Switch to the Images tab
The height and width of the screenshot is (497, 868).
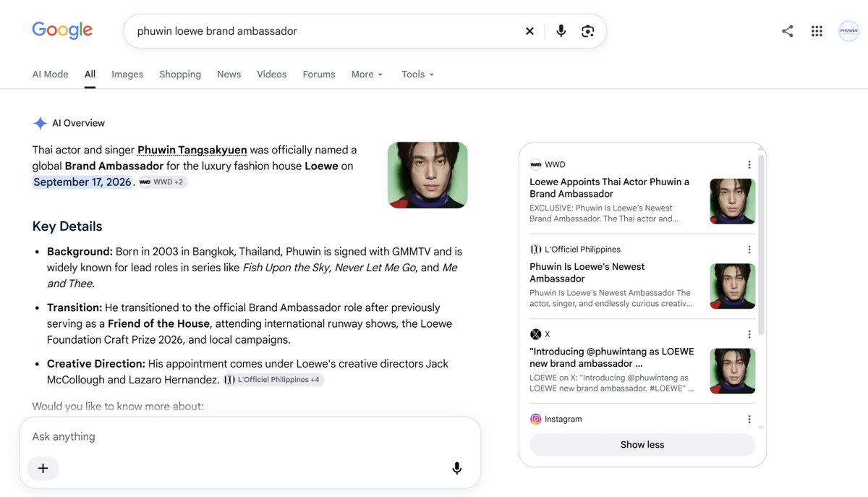[x=127, y=74]
